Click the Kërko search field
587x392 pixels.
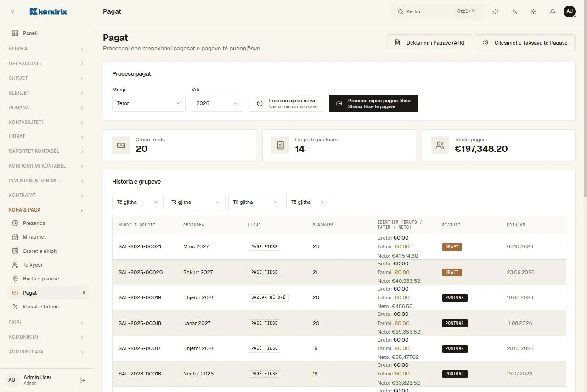coord(436,11)
